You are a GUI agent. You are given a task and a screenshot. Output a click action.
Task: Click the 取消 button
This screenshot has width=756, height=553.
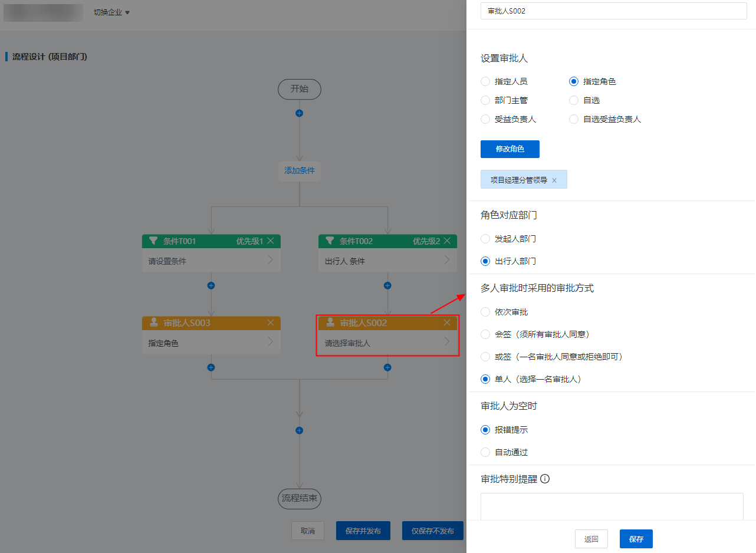tap(308, 531)
